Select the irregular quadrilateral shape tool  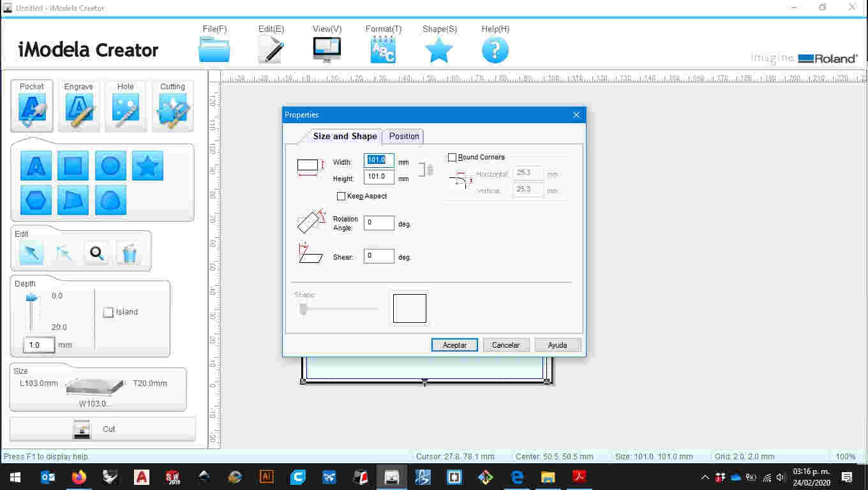pyautogui.click(x=73, y=200)
